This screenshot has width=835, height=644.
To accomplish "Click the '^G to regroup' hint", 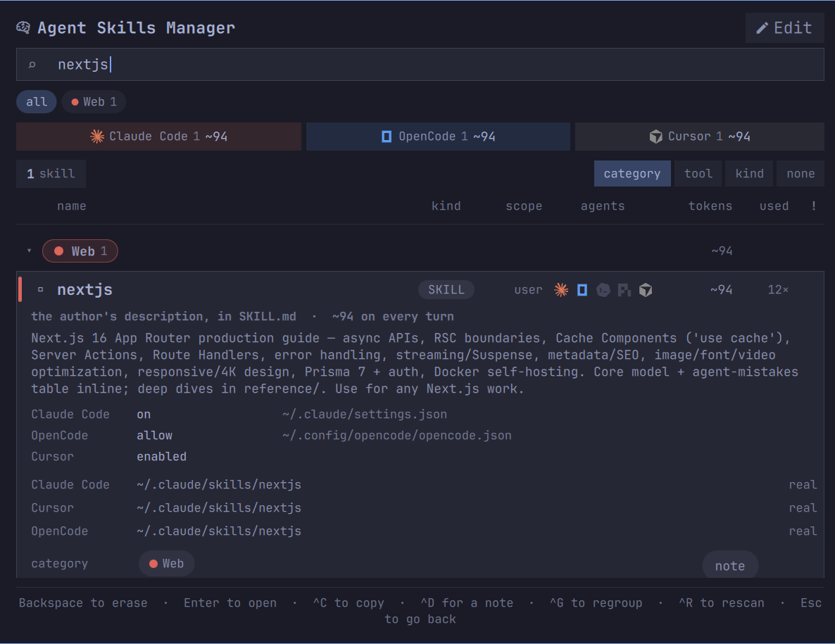I will (596, 603).
